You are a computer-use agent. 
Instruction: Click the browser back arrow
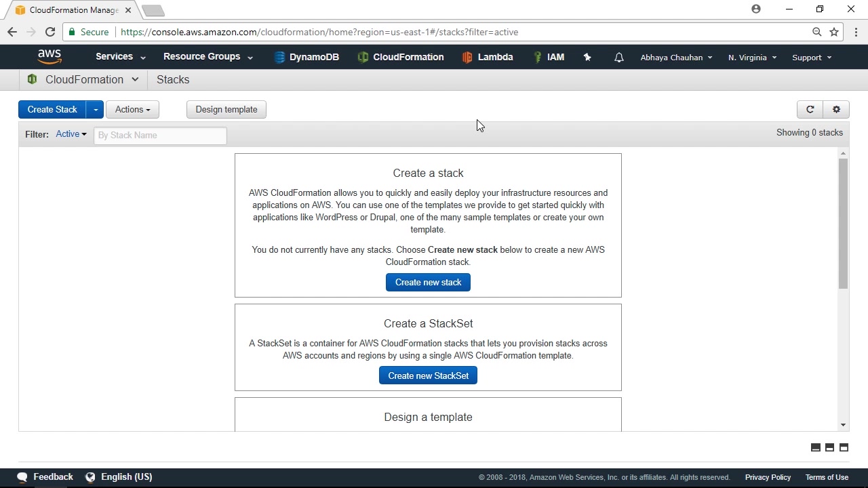point(12,32)
